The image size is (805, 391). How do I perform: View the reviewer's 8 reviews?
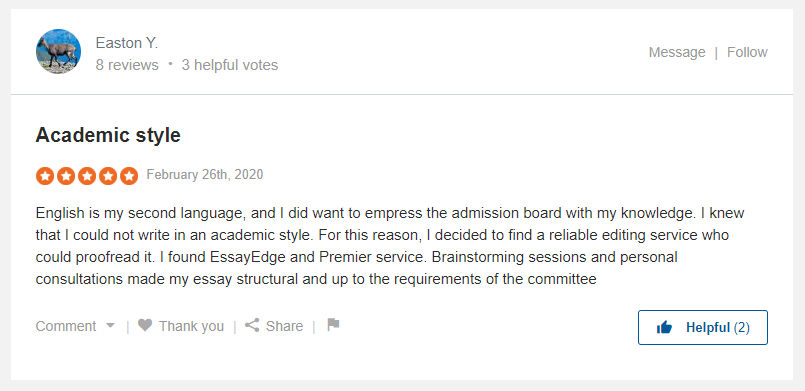[127, 65]
